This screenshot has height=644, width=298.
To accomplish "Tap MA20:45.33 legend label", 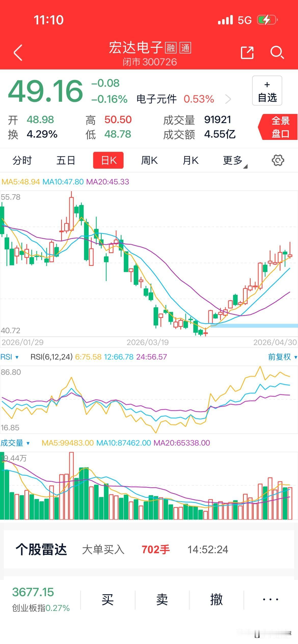I will click(107, 182).
